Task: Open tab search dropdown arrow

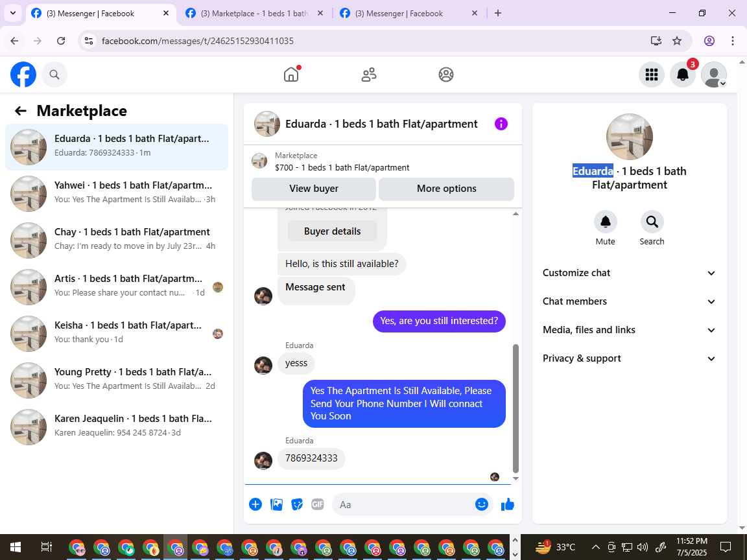Action: click(x=13, y=14)
